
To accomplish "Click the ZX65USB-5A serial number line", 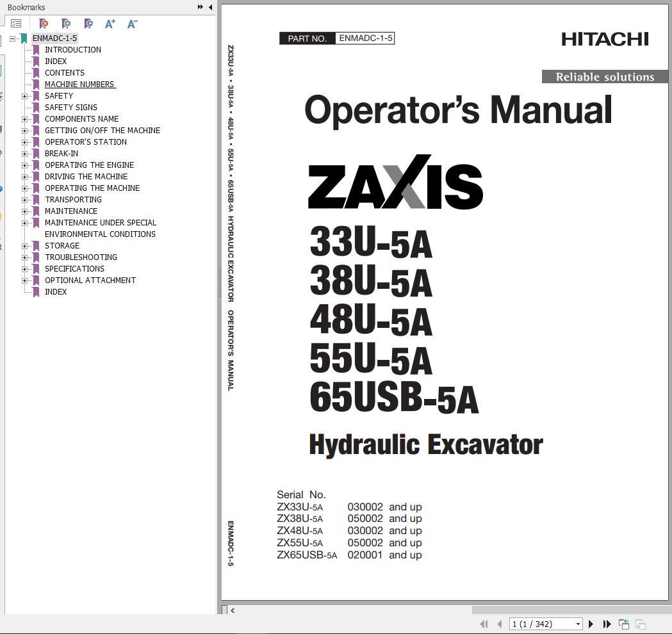I will coord(349,555).
